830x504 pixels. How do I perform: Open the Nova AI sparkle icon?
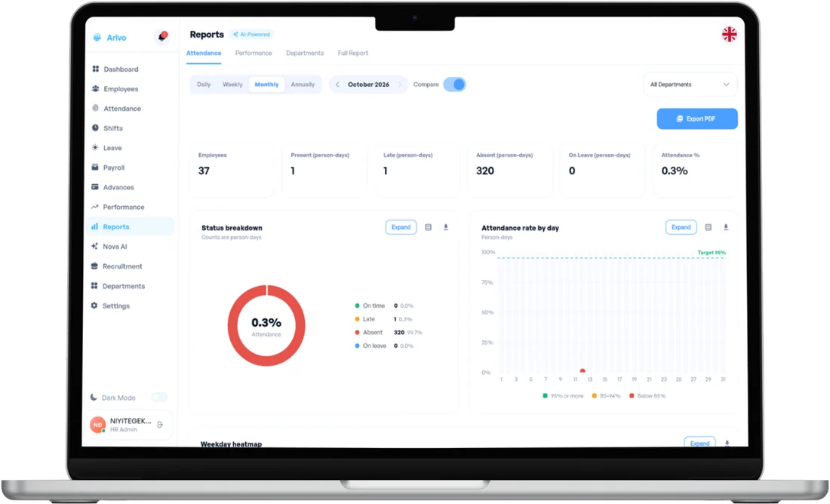94,246
